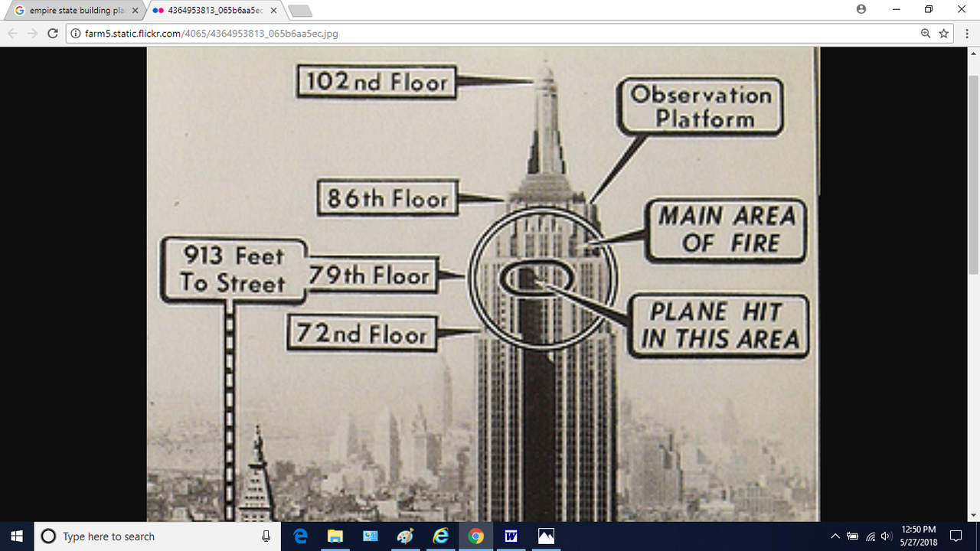Close the empire state building tab
The image size is (980, 551).
(x=135, y=11)
